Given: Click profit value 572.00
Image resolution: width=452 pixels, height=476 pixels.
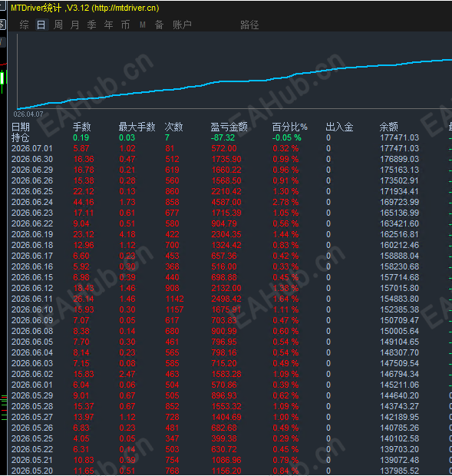Looking at the screenshot, I should point(224,148).
